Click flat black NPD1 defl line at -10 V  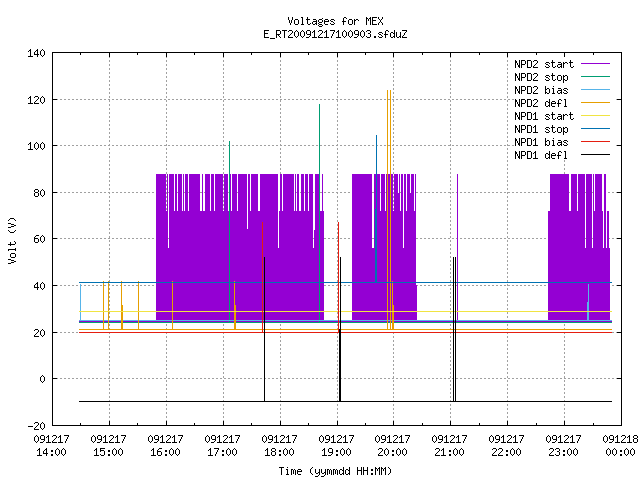[x=345, y=402]
